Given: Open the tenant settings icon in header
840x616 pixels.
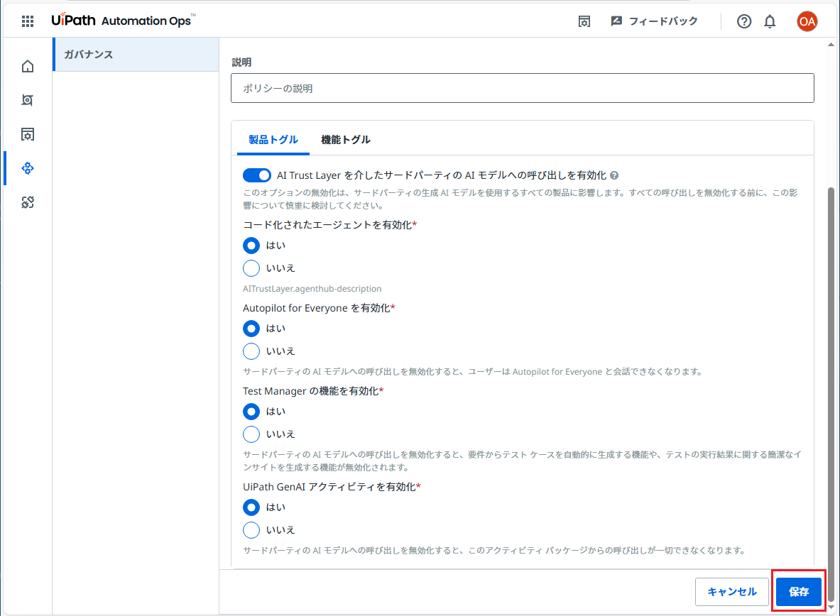Looking at the screenshot, I should click(584, 21).
